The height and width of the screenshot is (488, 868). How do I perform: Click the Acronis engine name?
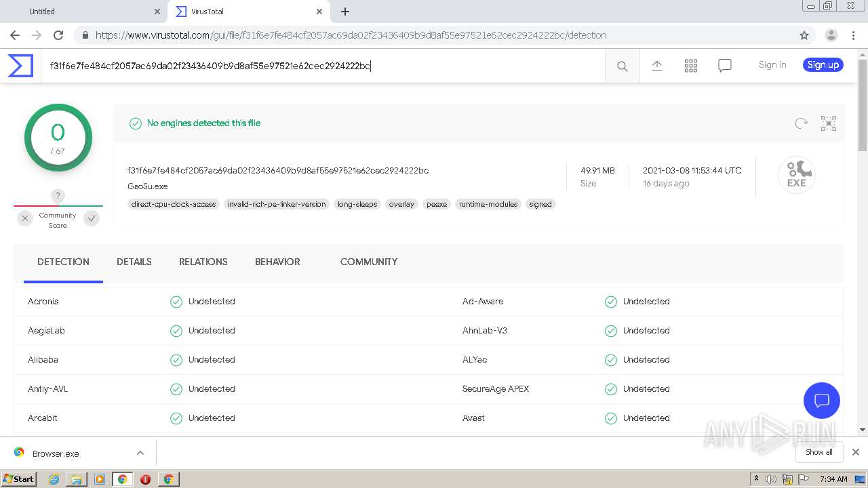point(43,302)
